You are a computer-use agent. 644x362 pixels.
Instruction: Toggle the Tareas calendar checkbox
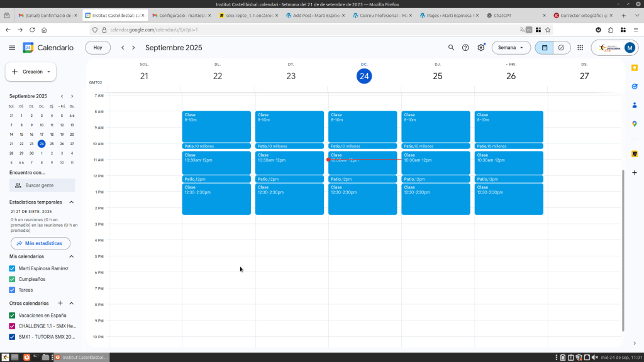coord(12,290)
